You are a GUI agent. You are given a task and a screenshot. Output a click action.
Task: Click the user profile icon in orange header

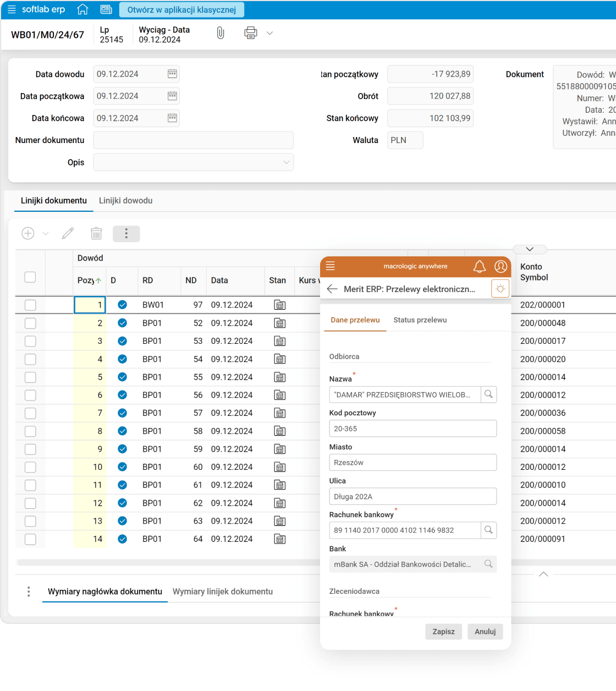tap(501, 266)
